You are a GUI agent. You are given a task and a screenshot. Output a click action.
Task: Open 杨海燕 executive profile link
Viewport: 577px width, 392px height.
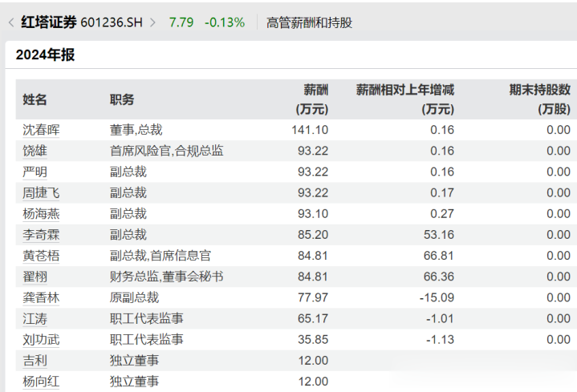click(41, 214)
